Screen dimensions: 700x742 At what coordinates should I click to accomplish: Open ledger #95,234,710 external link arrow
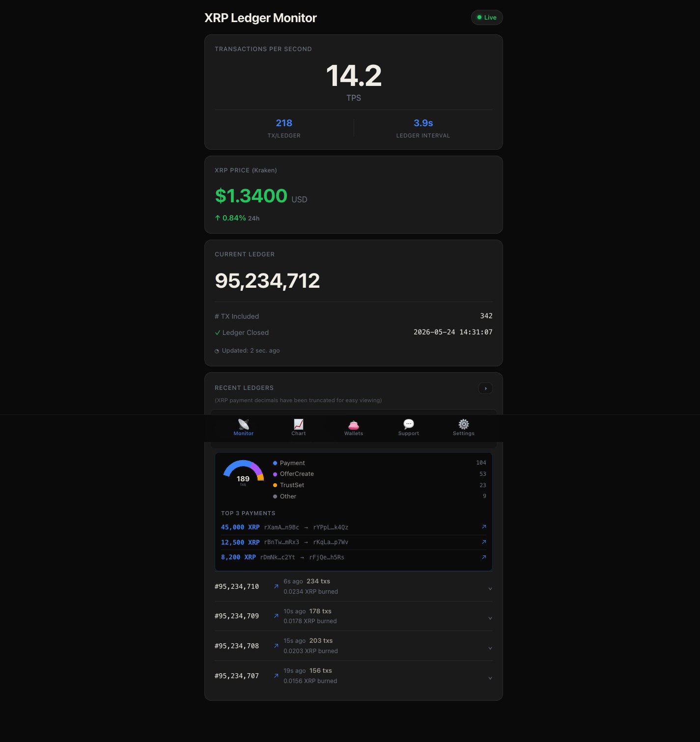pyautogui.click(x=276, y=586)
